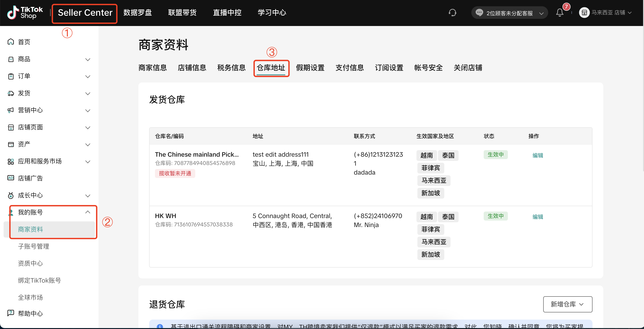Switch to the 店铺信息 tab
This screenshot has width=644, height=329.
[x=192, y=67]
